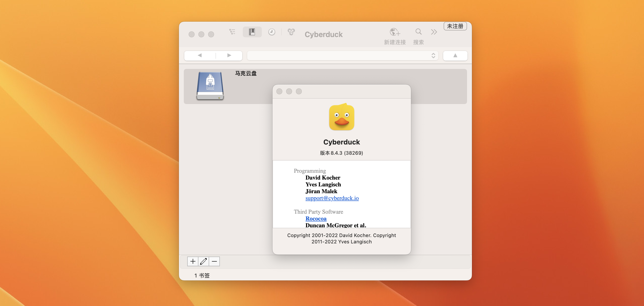This screenshot has height=306, width=644.
Task: Navigate back with left arrow button
Action: pyautogui.click(x=199, y=56)
